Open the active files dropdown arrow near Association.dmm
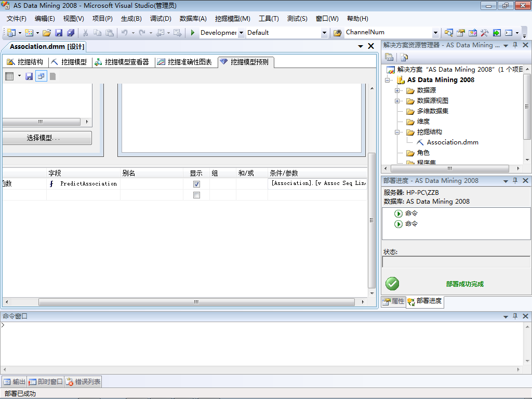Viewport: 532px width, 399px height. 361,46
